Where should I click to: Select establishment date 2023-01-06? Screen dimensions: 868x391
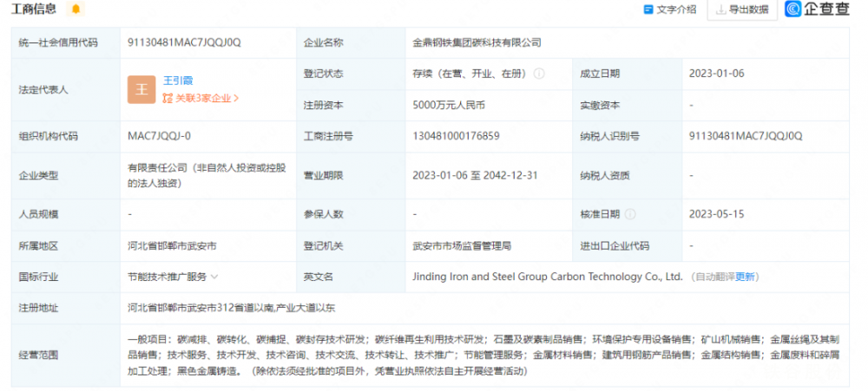[717, 74]
